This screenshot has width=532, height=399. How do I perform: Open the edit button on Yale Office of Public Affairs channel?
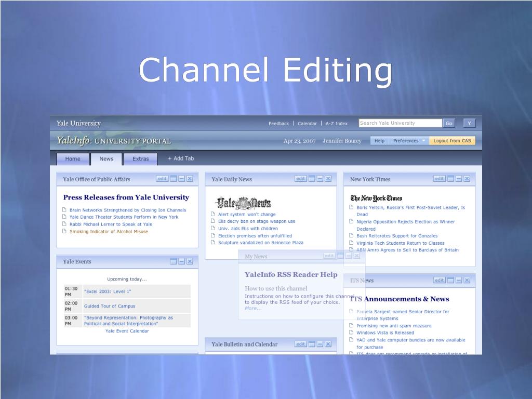(x=162, y=179)
